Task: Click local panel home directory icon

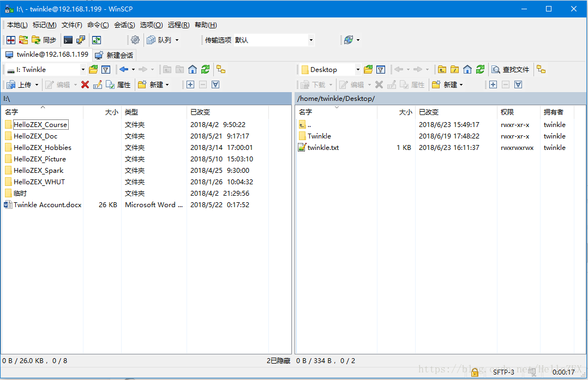Action: [x=193, y=70]
